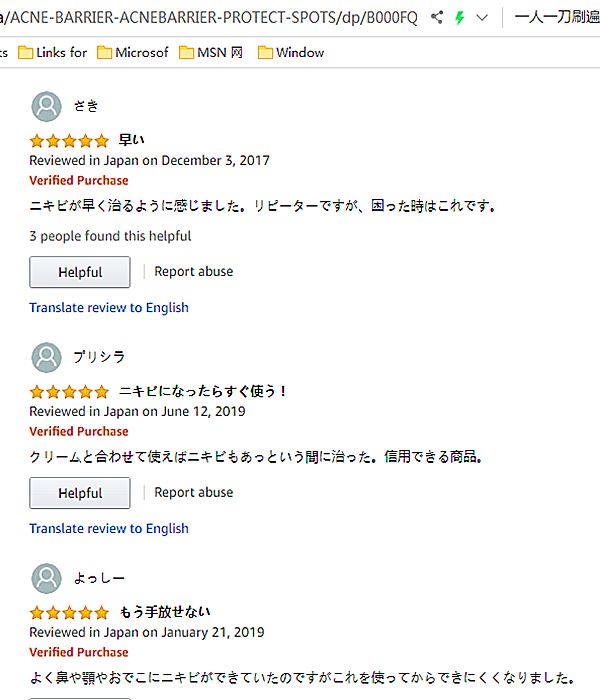Open the Links for bookmarks folder
The width and height of the screenshot is (600, 700).
(52, 52)
